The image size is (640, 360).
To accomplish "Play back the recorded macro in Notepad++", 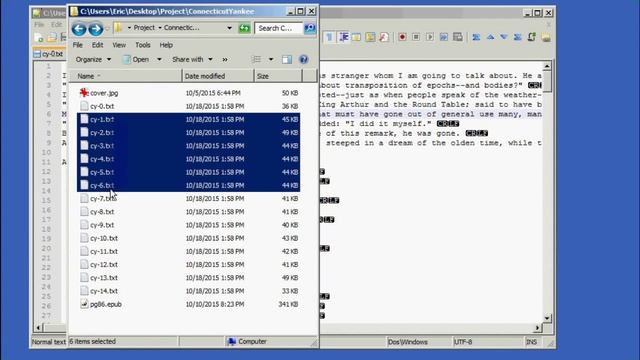I will point(430,37).
